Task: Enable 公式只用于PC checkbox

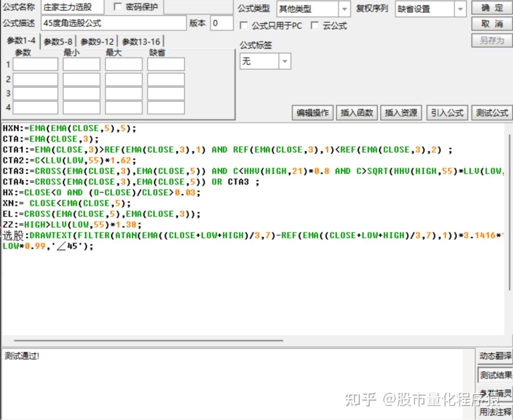Action: click(x=244, y=26)
